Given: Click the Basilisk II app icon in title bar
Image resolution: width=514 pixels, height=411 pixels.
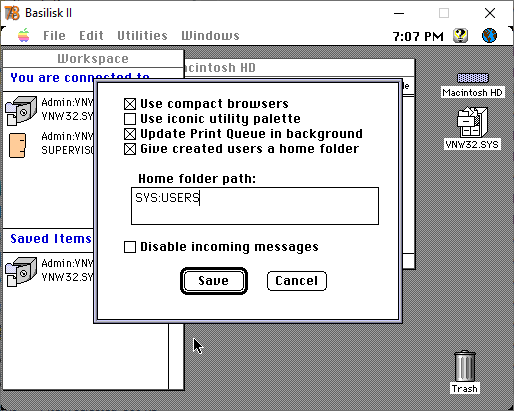Looking at the screenshot, I should pyautogui.click(x=12, y=13).
